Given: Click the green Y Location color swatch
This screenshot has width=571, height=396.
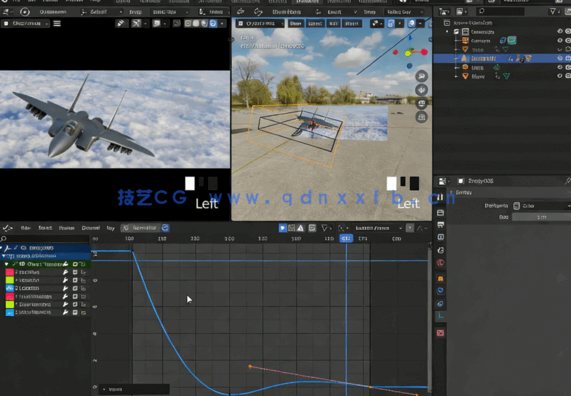Looking at the screenshot, I should 10,280.
